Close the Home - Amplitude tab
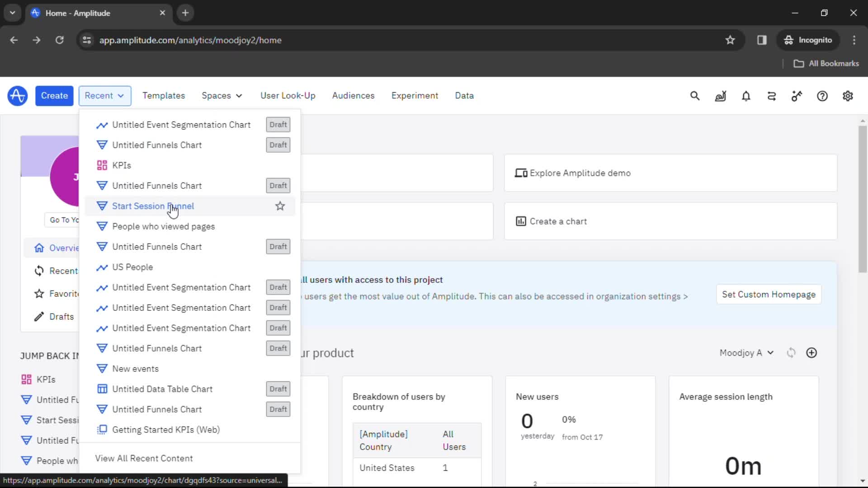This screenshot has width=868, height=488. (x=162, y=13)
